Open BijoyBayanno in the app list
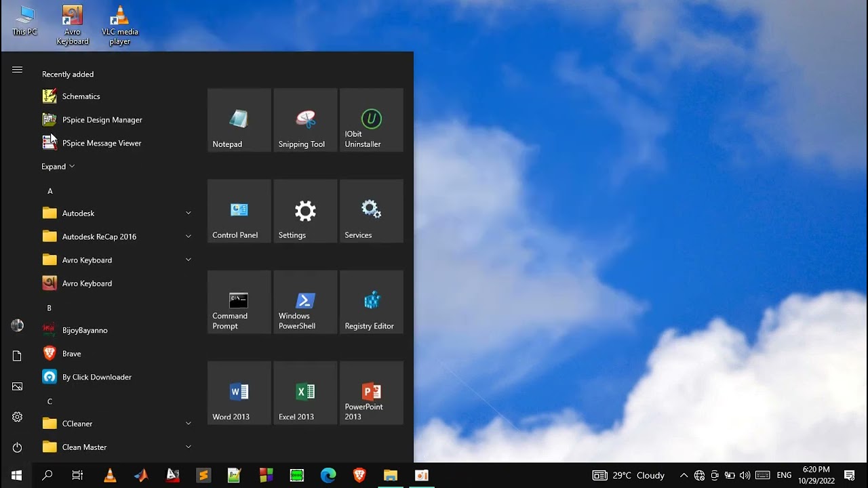 click(118, 330)
